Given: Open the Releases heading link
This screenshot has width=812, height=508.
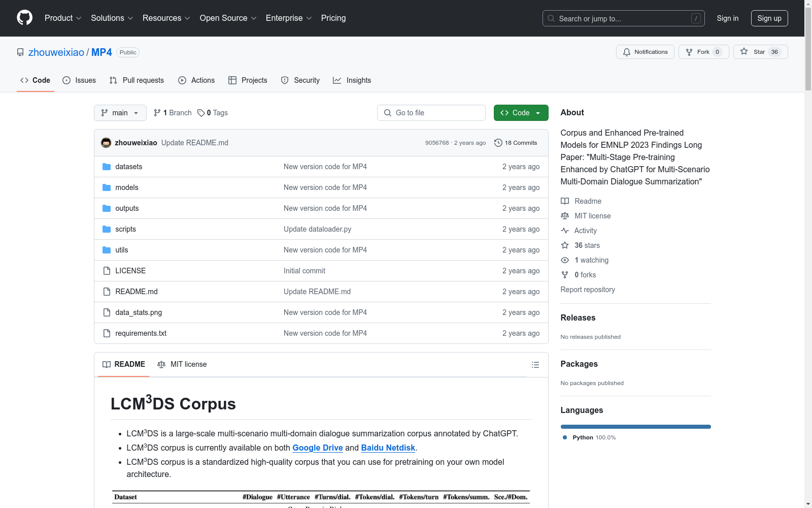Looking at the screenshot, I should [x=578, y=317].
